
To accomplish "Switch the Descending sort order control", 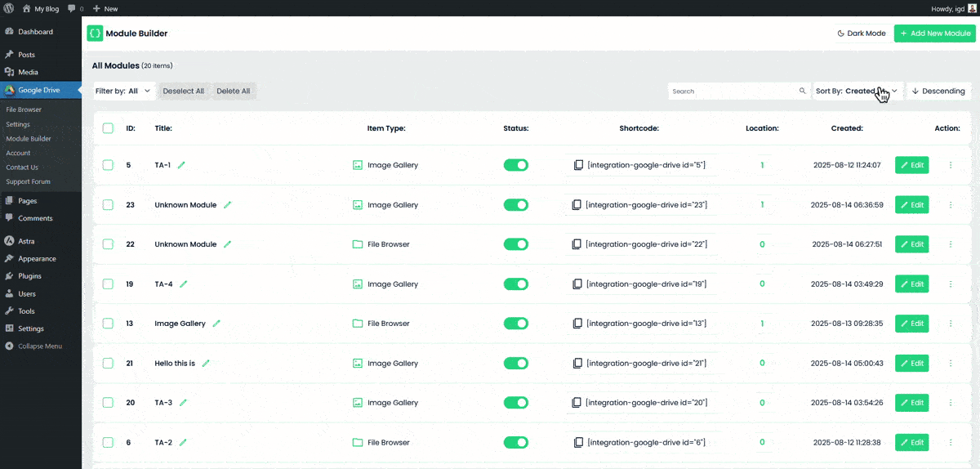I will 938,91.
